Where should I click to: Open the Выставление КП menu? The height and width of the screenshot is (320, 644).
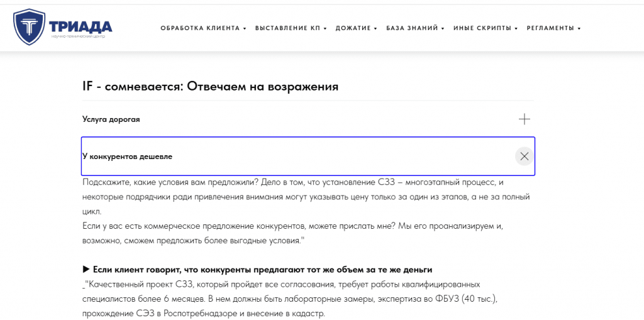point(291,28)
